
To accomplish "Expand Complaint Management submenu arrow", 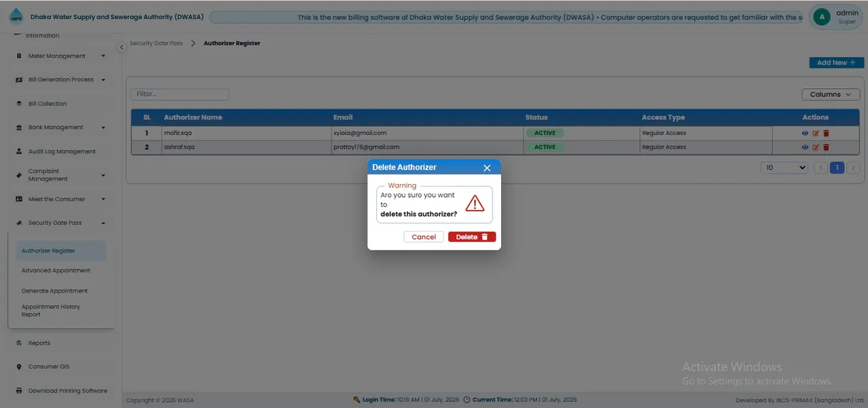I will pos(104,175).
